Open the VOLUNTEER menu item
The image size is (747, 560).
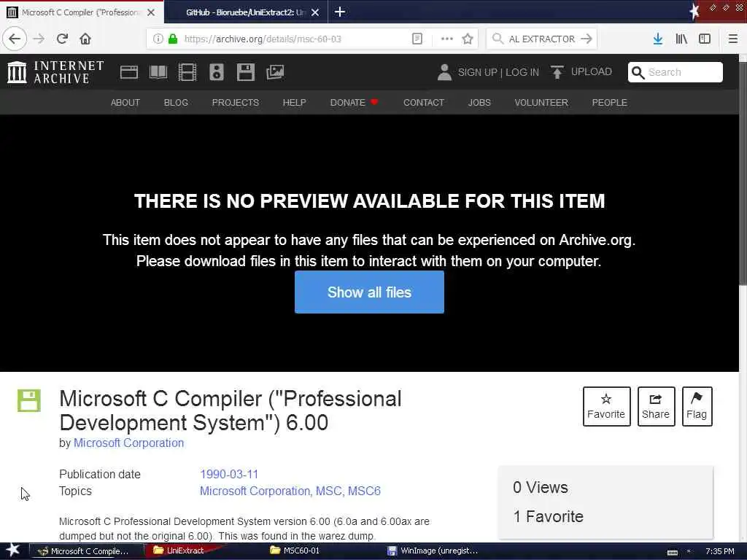pos(541,102)
